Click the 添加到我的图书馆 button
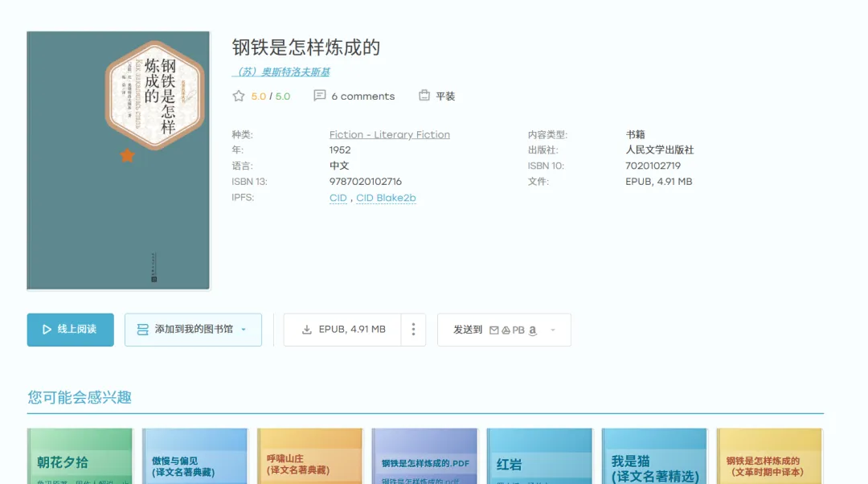868x484 pixels. click(x=193, y=330)
